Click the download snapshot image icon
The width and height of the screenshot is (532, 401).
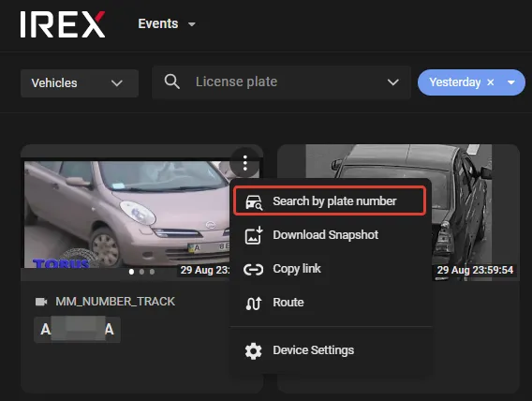pyautogui.click(x=254, y=235)
